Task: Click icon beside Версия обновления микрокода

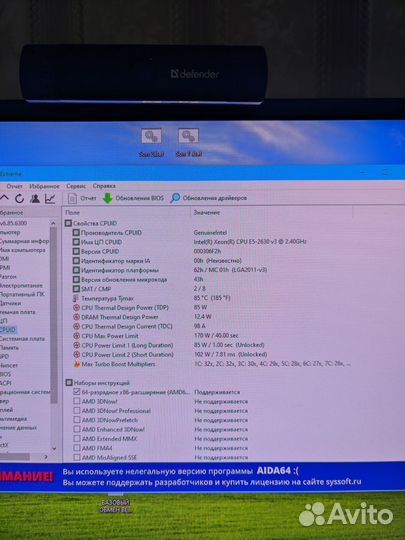Action: click(76, 280)
